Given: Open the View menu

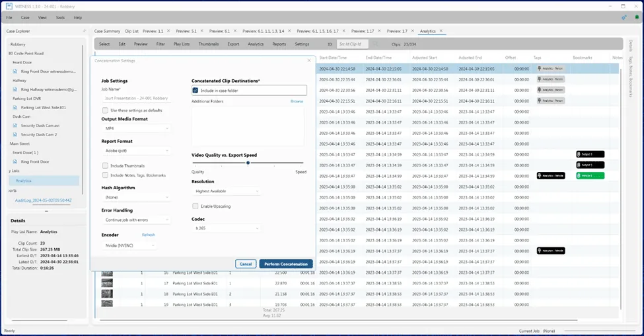Looking at the screenshot, I should click(x=42, y=18).
